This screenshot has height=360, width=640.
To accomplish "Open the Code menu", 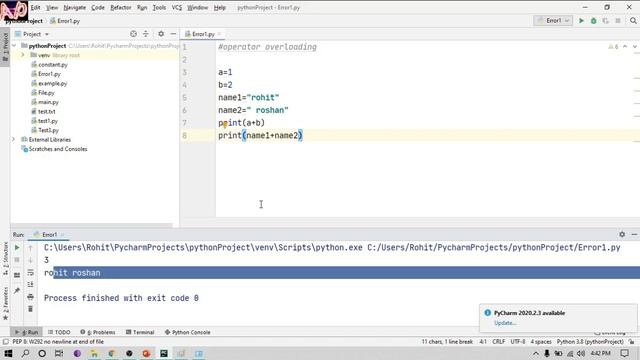I will [98, 7].
